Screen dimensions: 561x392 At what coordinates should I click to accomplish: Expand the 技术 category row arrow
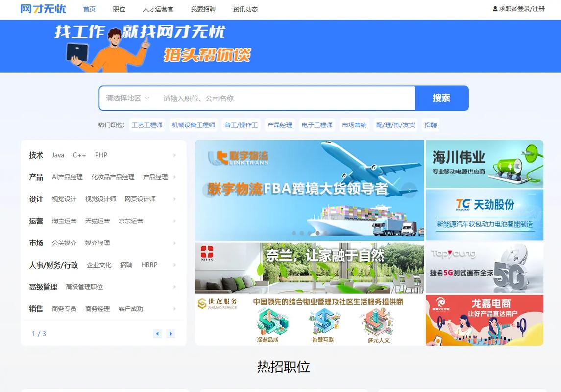[x=174, y=155]
